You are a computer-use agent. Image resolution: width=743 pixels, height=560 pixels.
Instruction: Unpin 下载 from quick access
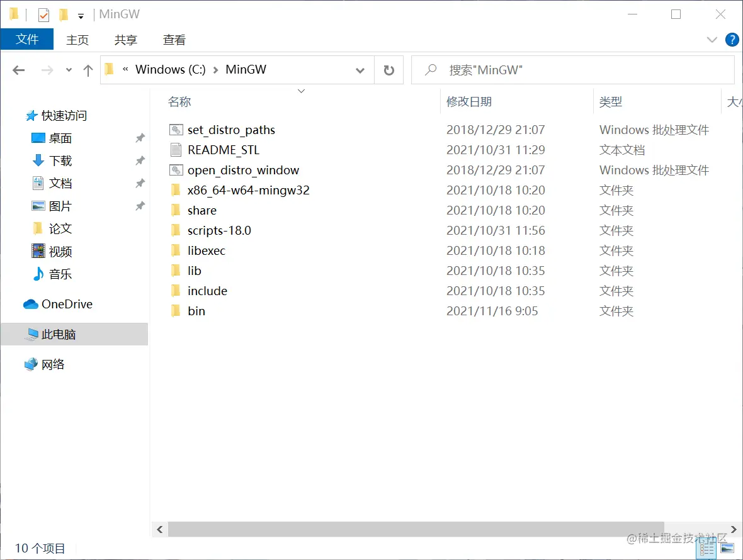point(140,160)
